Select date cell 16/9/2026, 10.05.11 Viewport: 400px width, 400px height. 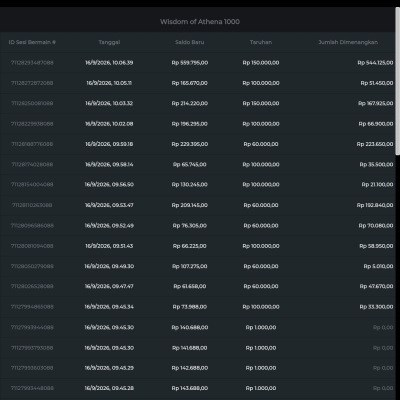[109, 83]
